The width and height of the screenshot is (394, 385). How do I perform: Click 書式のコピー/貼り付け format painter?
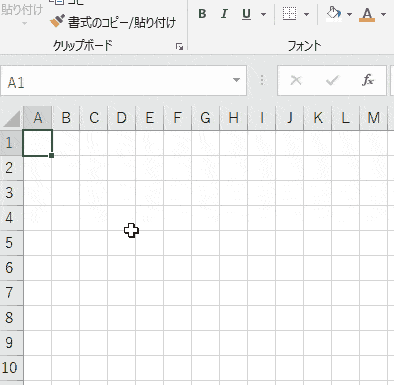click(x=113, y=22)
